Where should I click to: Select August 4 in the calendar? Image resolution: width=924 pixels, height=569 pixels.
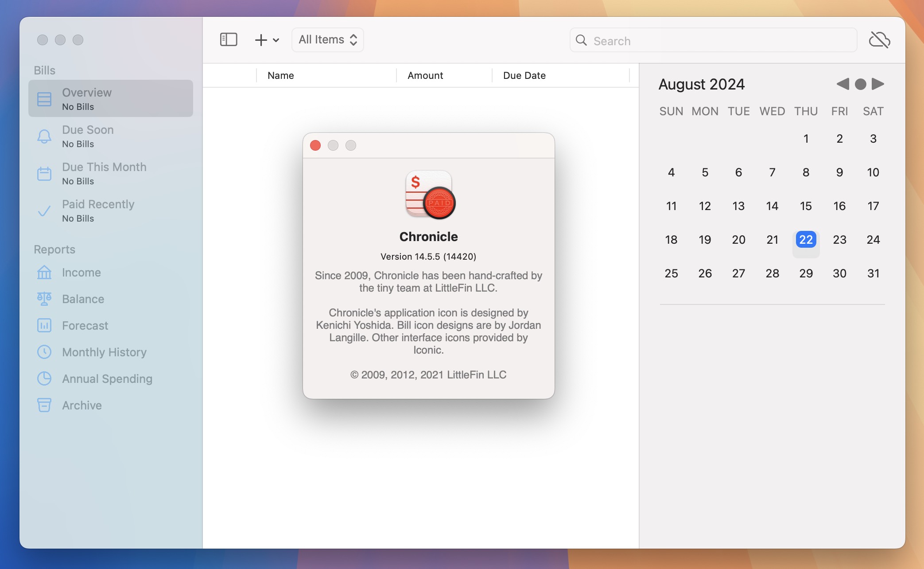pos(671,172)
